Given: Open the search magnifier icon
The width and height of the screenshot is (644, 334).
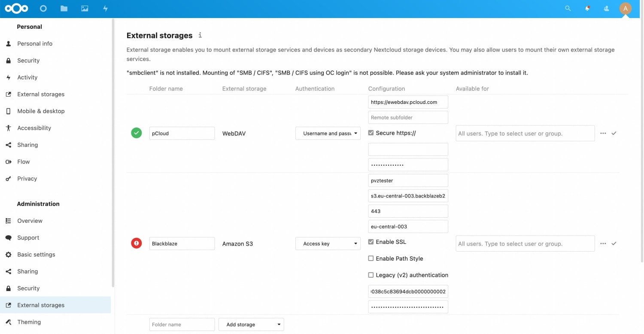Looking at the screenshot, I should [568, 8].
